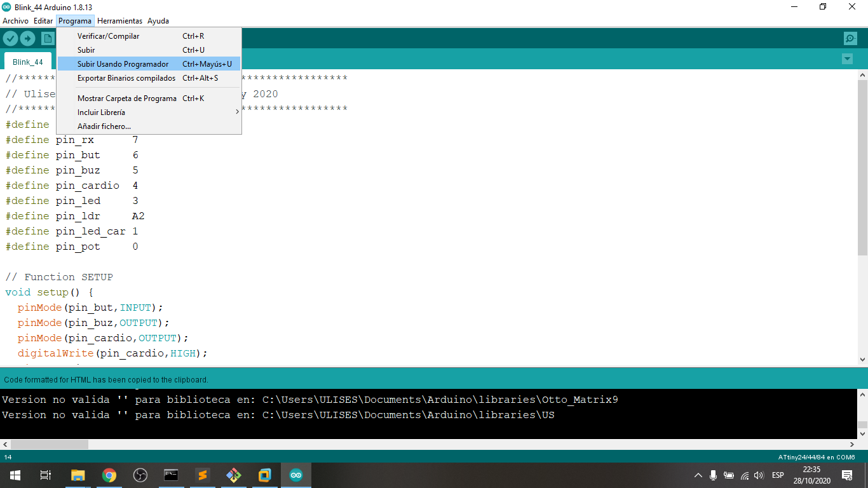
Task: Click the '#define pin_cardio 4' code line
Action: tap(72, 186)
